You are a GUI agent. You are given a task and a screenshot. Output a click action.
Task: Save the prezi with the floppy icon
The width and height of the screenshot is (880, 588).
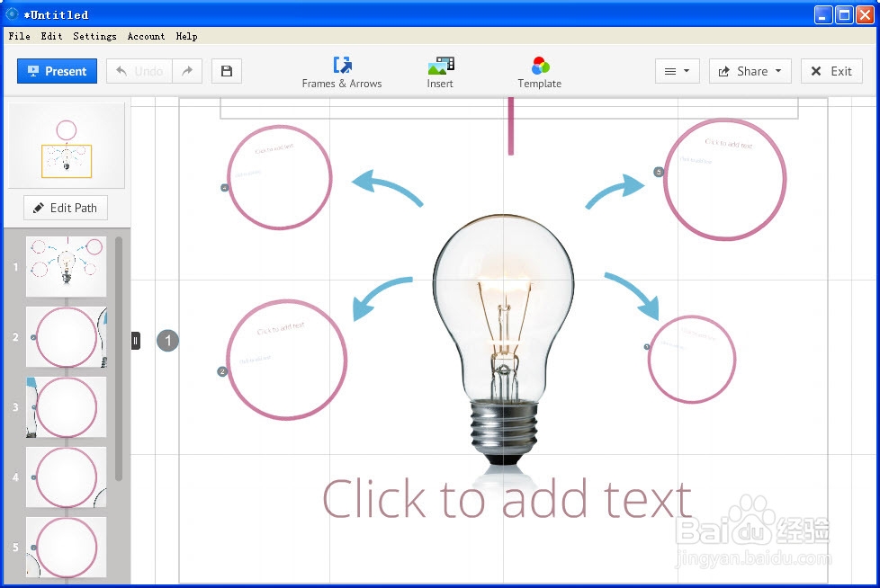point(227,71)
